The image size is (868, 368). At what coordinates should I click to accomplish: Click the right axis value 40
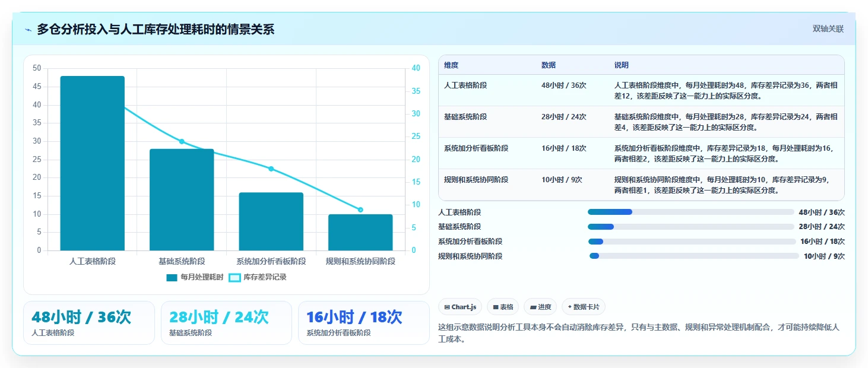(x=416, y=68)
